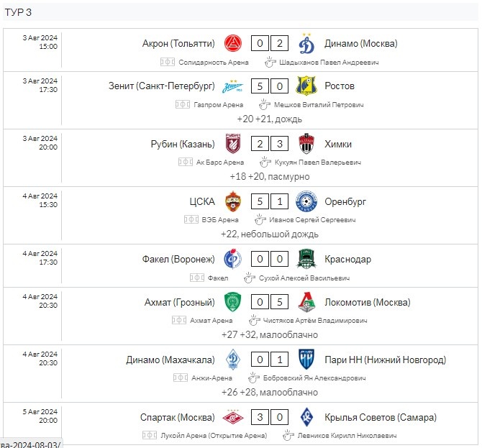Open the Zenit club logo
Image resolution: width=482 pixels, height=448 pixels.
pos(232,86)
